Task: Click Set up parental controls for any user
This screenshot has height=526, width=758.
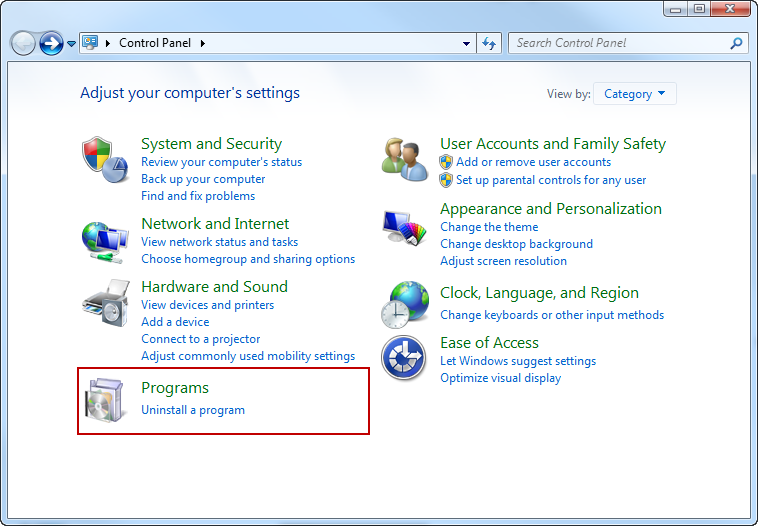Action: coord(551,180)
